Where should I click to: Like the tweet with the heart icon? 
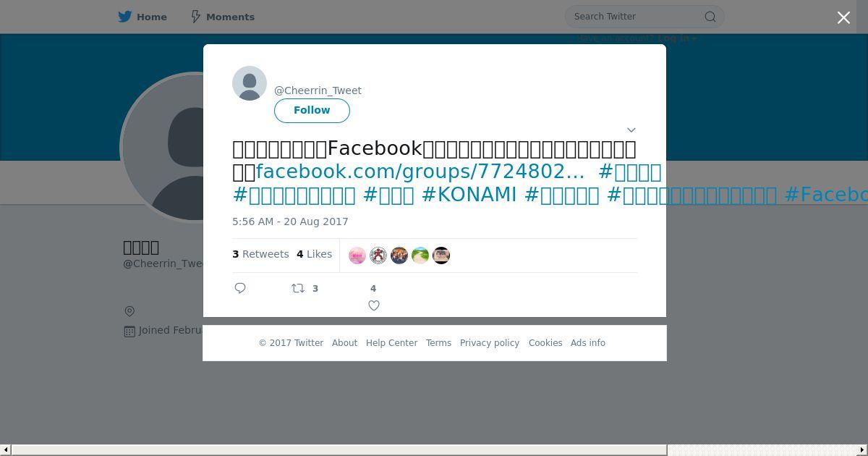[x=374, y=305]
